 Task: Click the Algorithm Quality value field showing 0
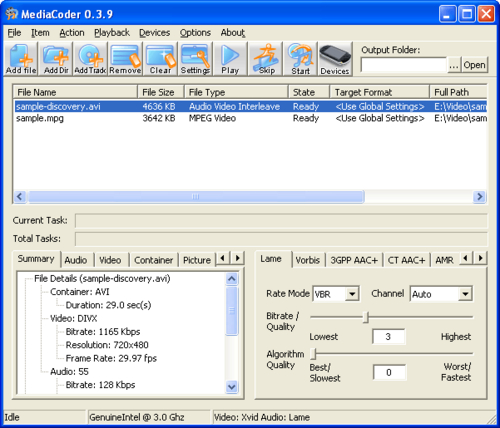point(389,372)
